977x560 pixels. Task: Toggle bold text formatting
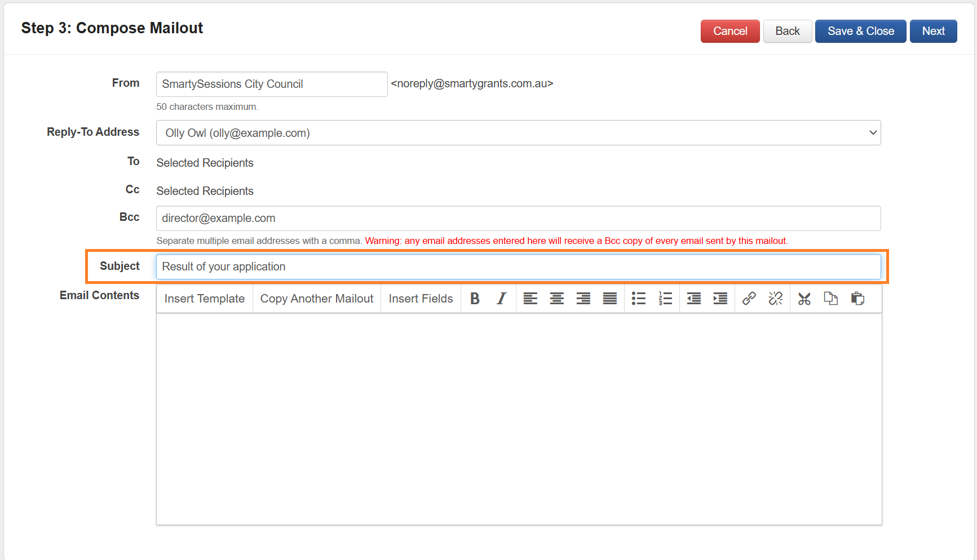[x=475, y=299]
